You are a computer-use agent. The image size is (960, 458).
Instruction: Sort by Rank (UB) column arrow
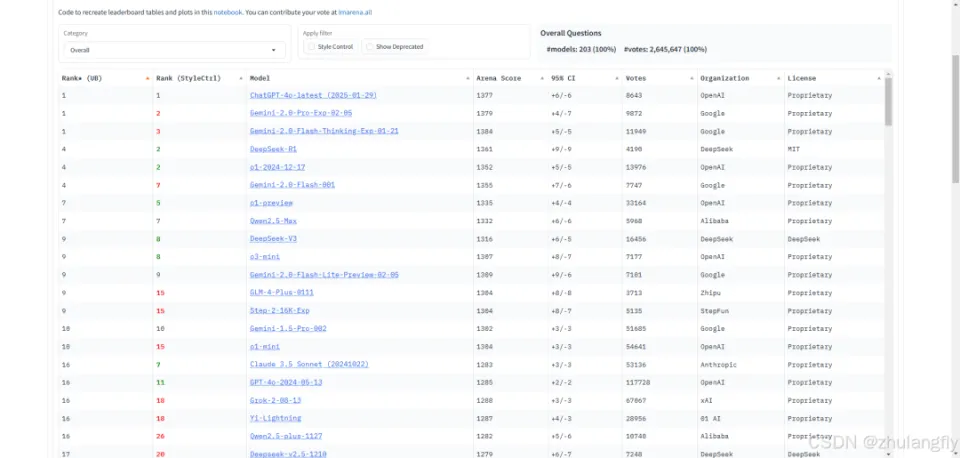point(148,78)
